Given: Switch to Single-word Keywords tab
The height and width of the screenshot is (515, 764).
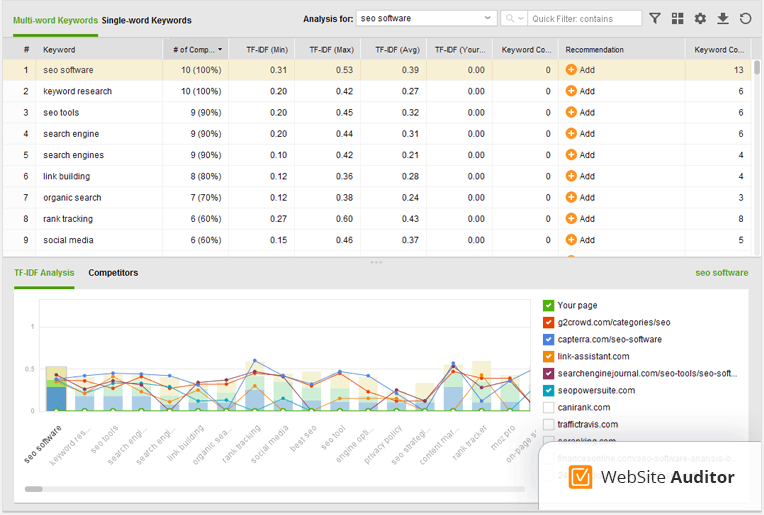Looking at the screenshot, I should (147, 20).
